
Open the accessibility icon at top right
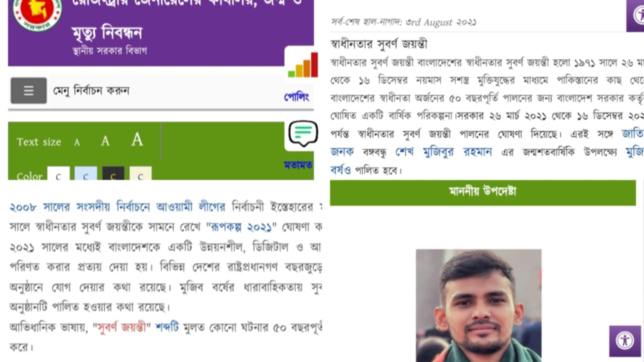pos(637,15)
